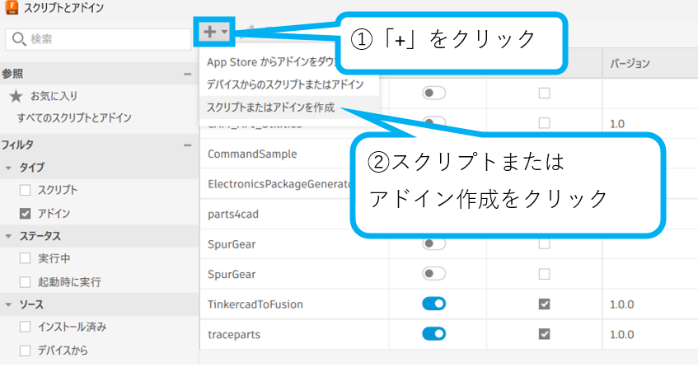The width and height of the screenshot is (698, 365).
Task: Turn off the traceparts run toggle
Action: [434, 334]
